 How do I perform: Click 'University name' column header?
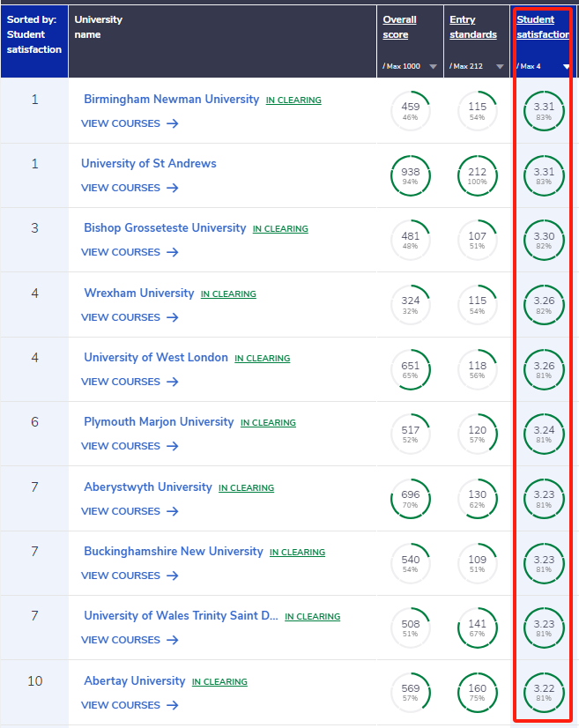(222, 41)
